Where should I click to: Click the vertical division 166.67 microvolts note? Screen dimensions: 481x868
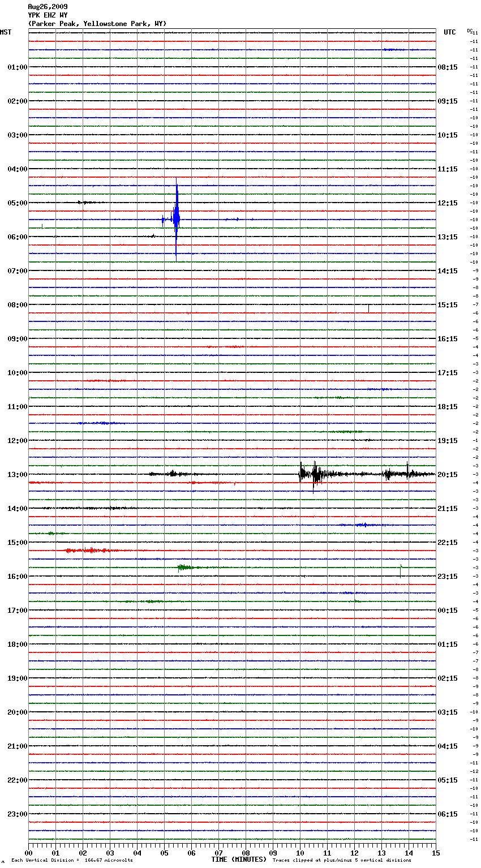72,861
